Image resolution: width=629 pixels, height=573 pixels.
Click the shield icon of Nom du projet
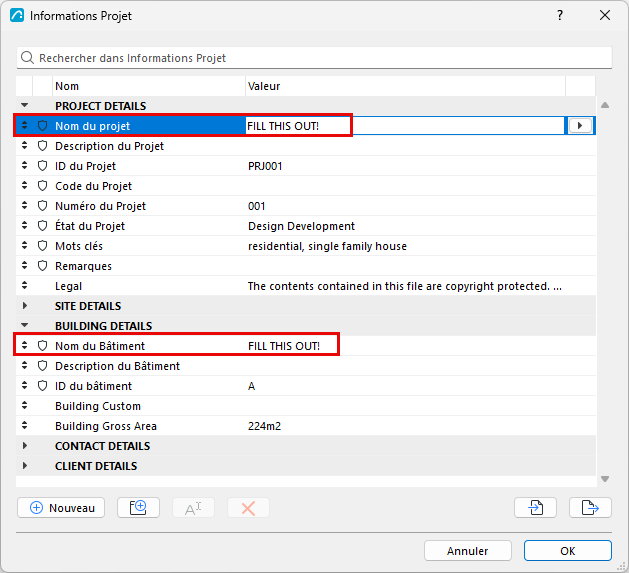[43, 126]
